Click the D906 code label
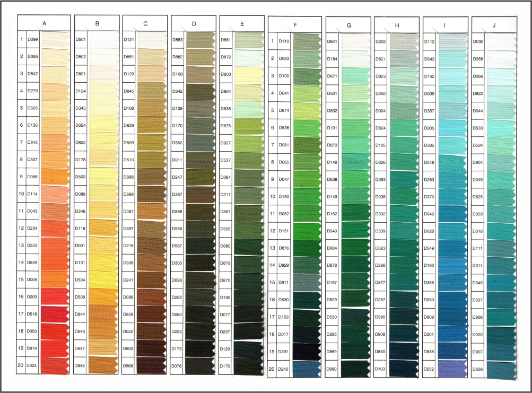 point(477,317)
